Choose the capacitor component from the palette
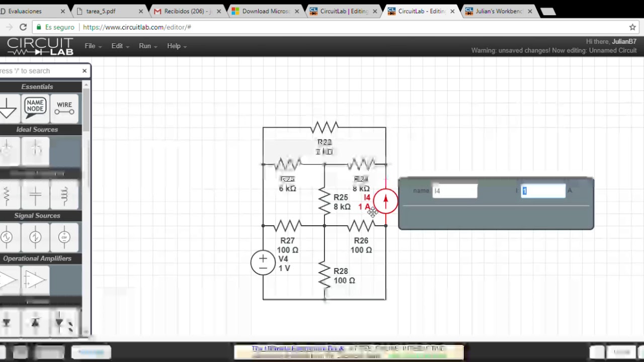The width and height of the screenshot is (644, 362). 35,195
